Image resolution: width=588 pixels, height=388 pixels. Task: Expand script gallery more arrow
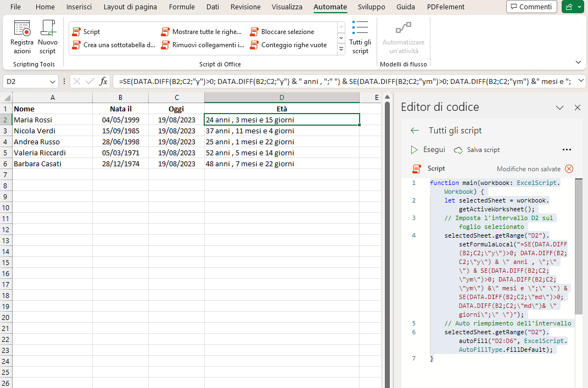341,49
